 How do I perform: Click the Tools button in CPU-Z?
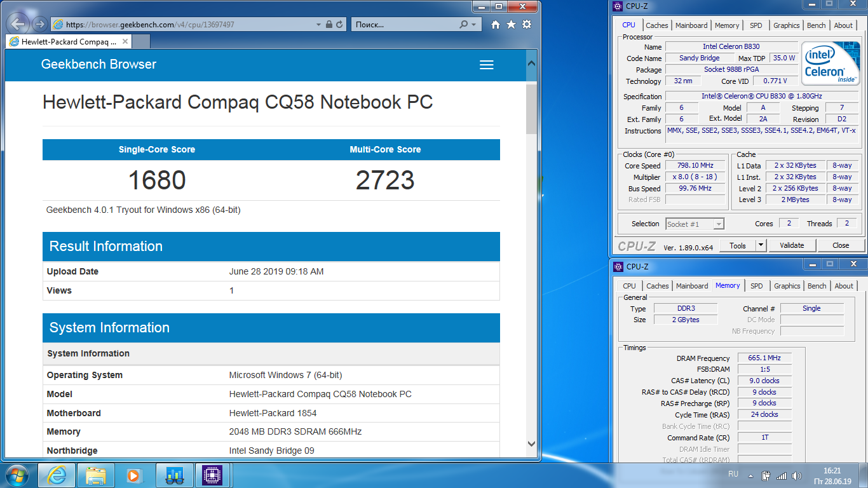(x=738, y=245)
